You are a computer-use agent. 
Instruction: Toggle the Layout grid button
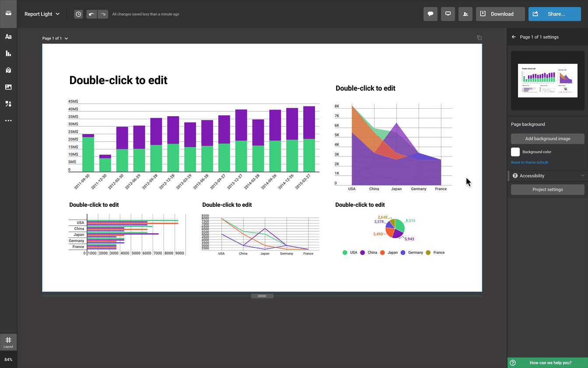[8, 342]
